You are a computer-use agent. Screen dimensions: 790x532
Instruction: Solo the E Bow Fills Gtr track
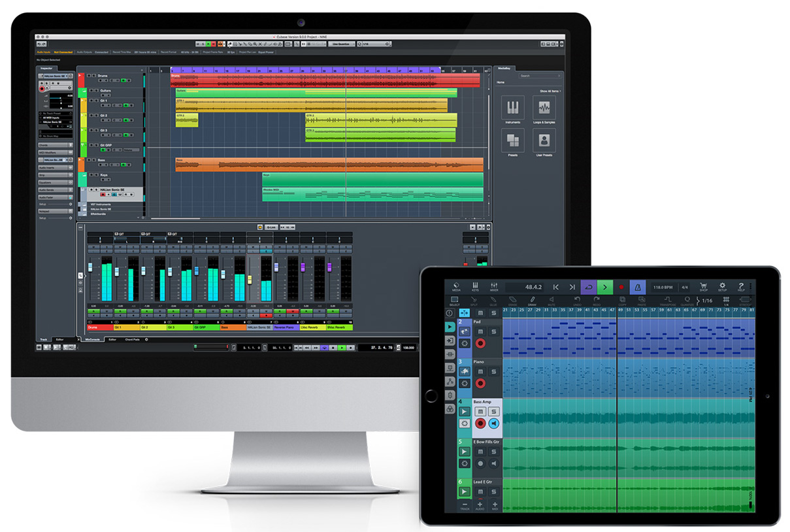coord(494,450)
